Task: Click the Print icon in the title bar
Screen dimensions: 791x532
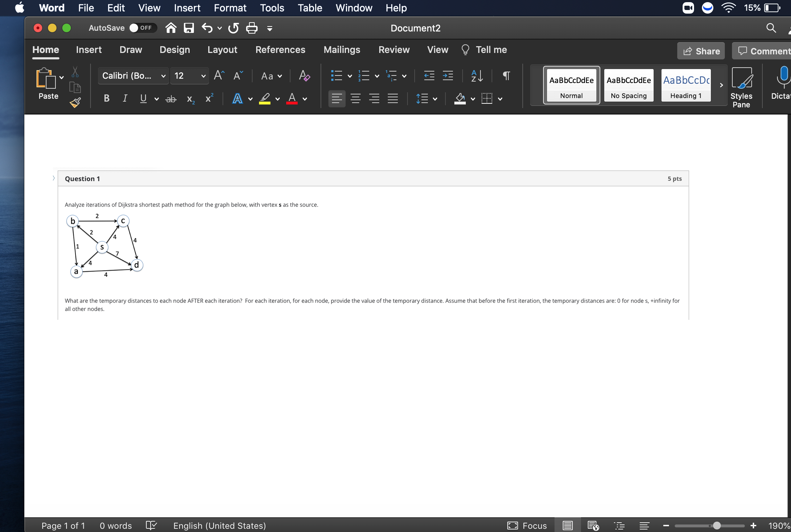Action: 252,28
